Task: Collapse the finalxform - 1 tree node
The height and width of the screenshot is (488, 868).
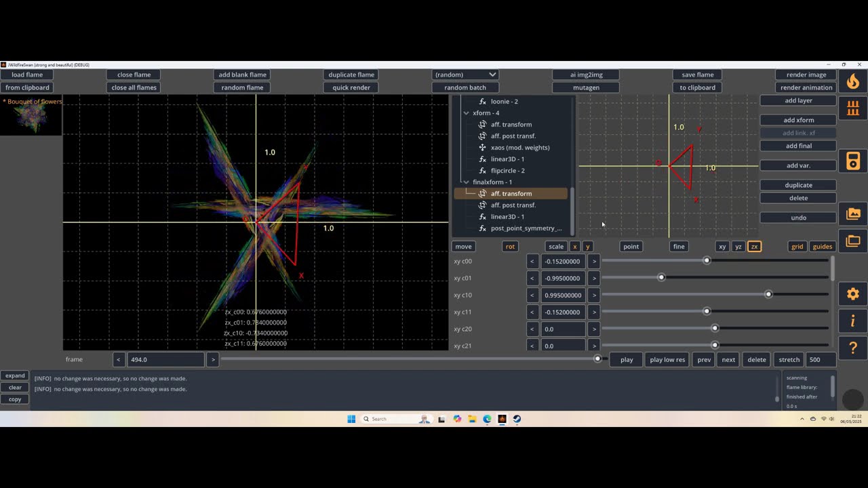Action: tap(466, 182)
